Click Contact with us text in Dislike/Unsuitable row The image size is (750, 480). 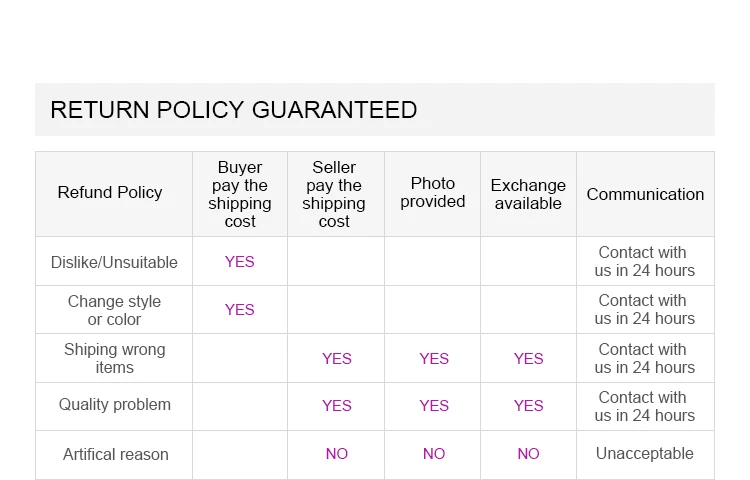point(645,262)
